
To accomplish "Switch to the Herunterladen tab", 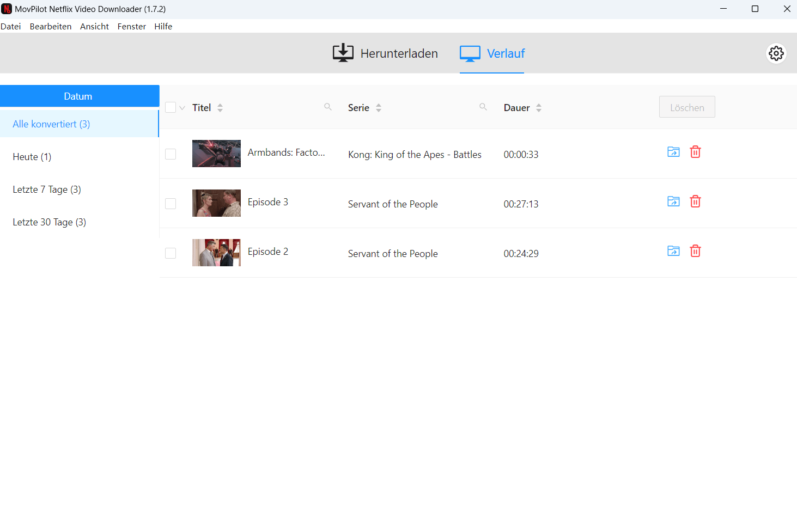I will pos(385,53).
